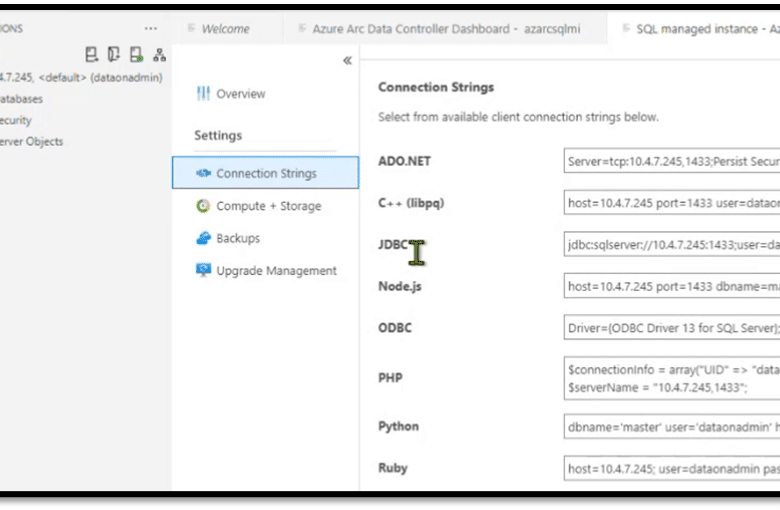780x510 pixels.
Task: Expand the Databases tree node
Action: tap(21, 99)
